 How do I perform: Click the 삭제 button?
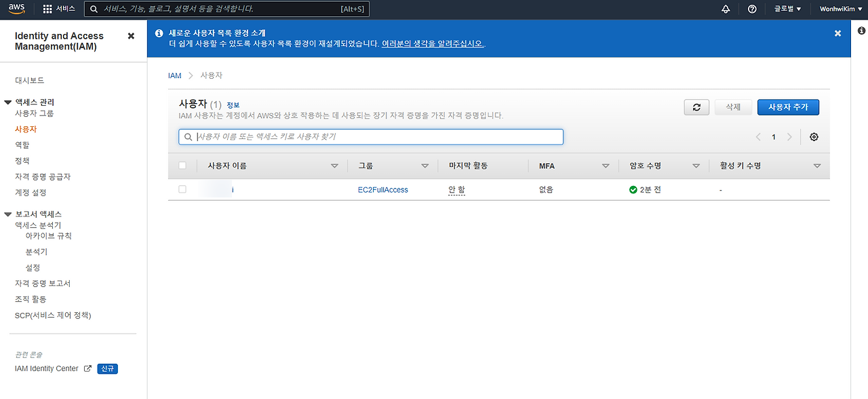pyautogui.click(x=733, y=107)
